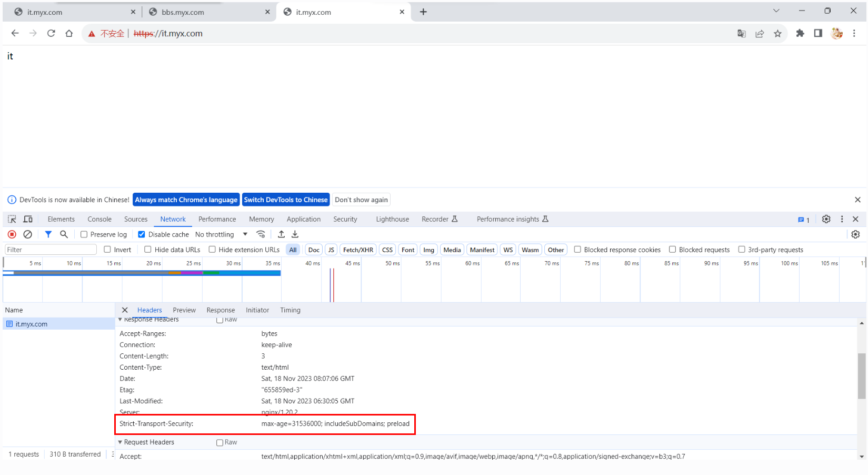Toggle the browser side panel

click(818, 33)
